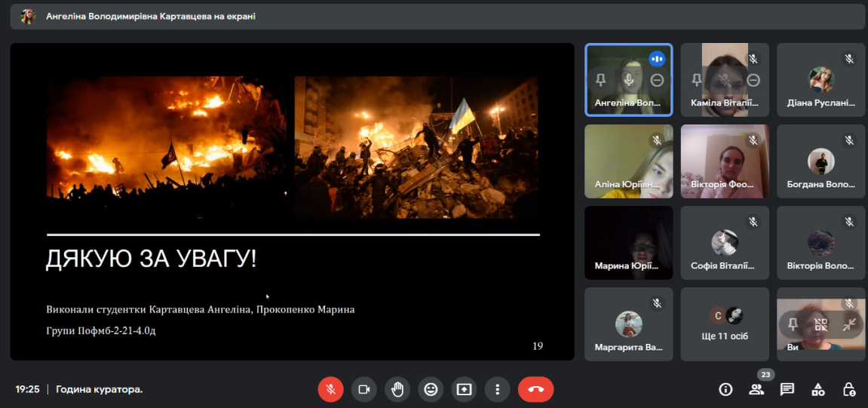Unmute the microphone in the bottom toolbar
The width and height of the screenshot is (868, 408).
pos(330,389)
